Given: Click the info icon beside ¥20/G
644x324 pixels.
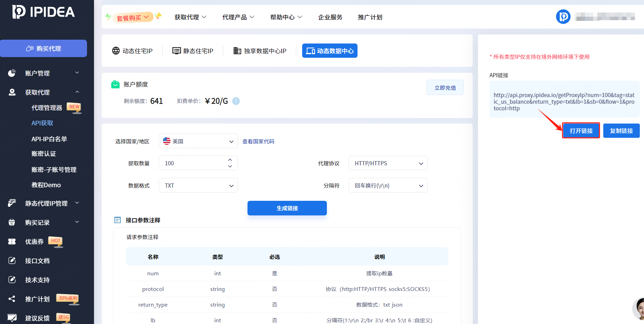Looking at the screenshot, I should [236, 101].
